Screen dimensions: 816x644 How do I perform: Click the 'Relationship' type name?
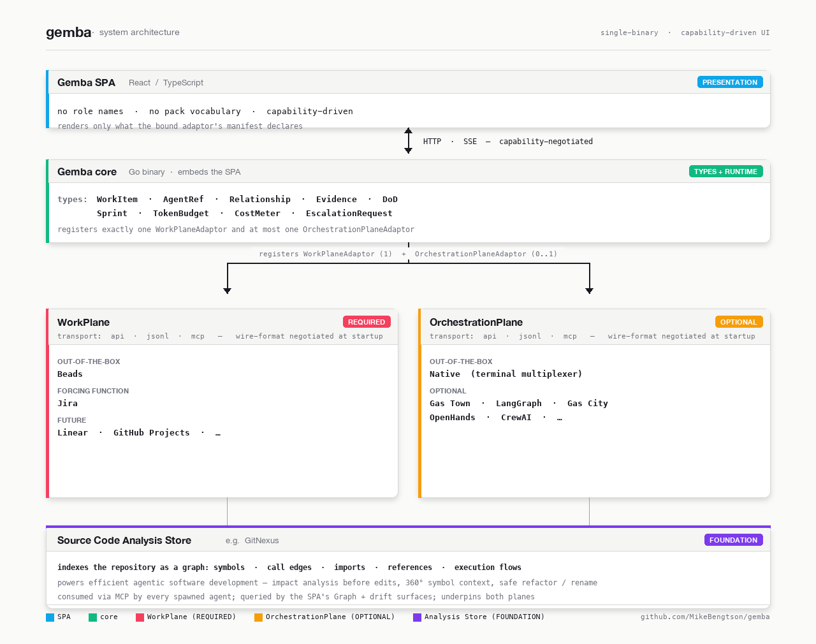pyautogui.click(x=260, y=199)
